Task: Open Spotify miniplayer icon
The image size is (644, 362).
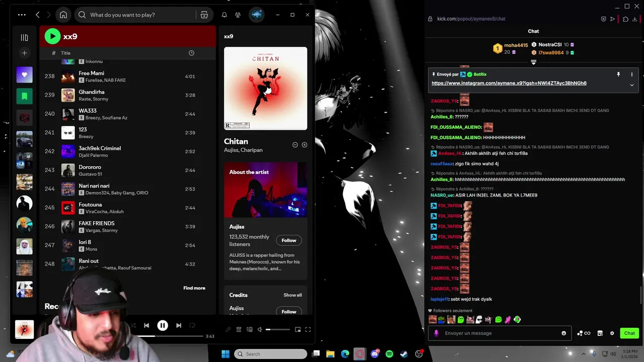Action: coord(298,330)
